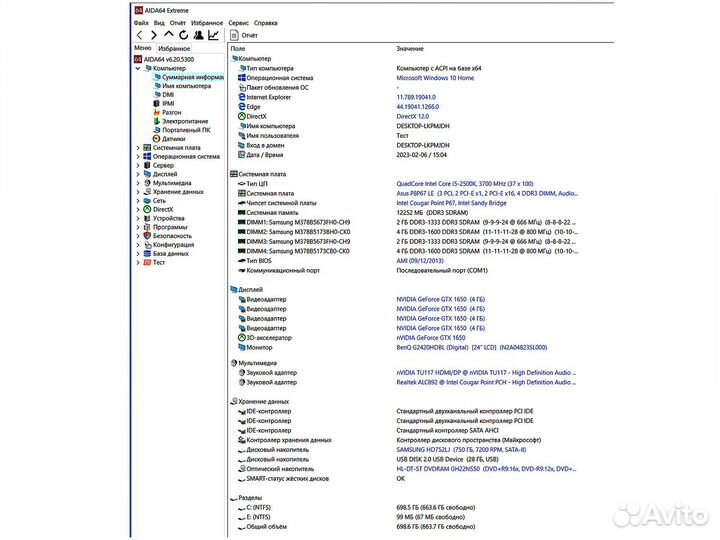The width and height of the screenshot is (720, 540).
Task: Open the AMI (09/12/2013) BIOS link
Action: coord(420,261)
